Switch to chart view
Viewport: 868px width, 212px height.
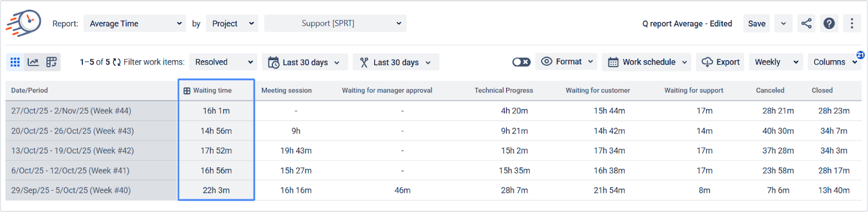click(33, 62)
